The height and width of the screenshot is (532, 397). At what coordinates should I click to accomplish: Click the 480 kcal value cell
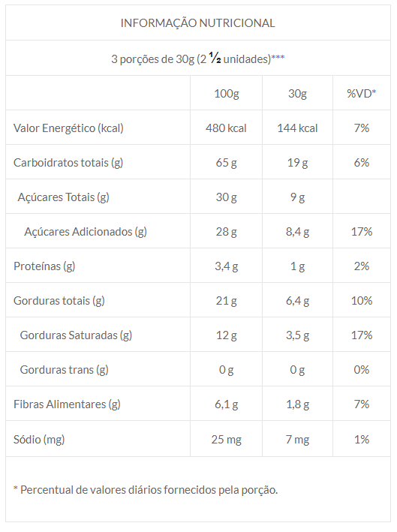(x=226, y=128)
